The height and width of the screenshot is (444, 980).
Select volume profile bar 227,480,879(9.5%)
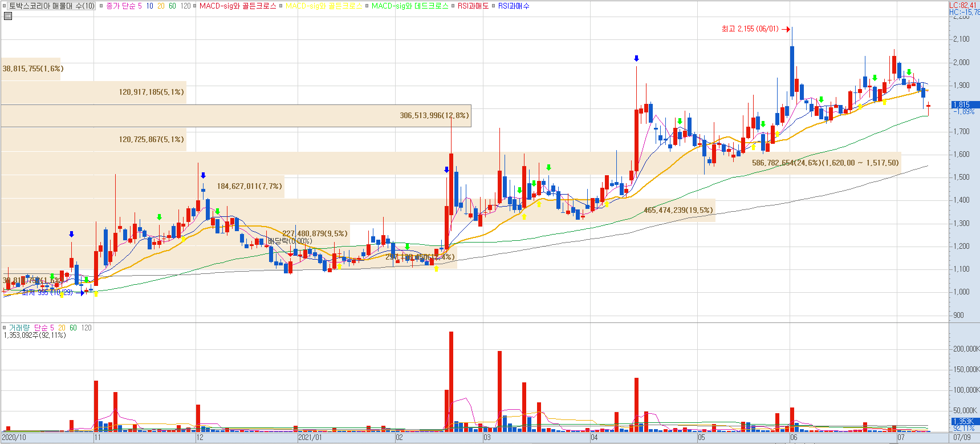pyautogui.click(x=175, y=233)
